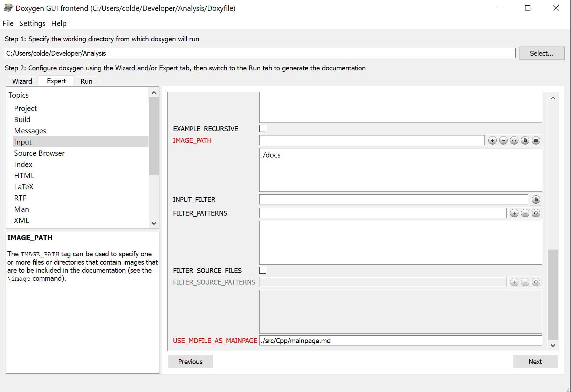Image resolution: width=571 pixels, height=392 pixels.
Task: Click the Topics header in the tree
Action: (x=19, y=95)
